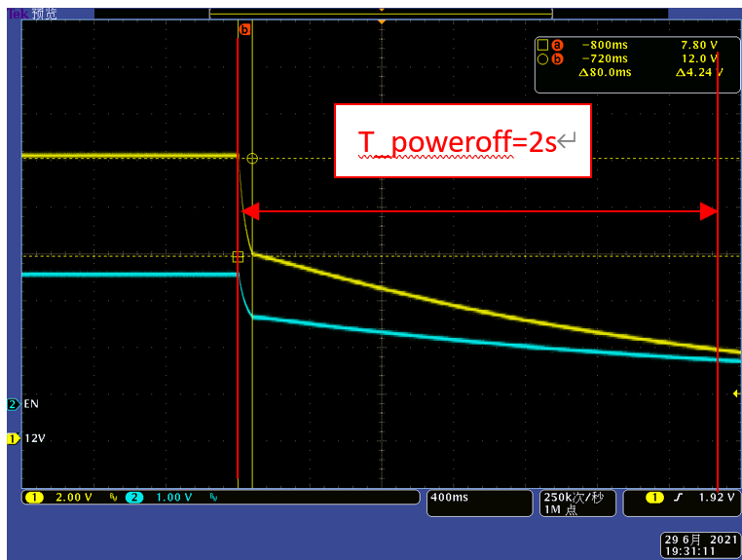Image resolution: width=742 pixels, height=560 pixels.
Task: Click the delta 80.0ms cursor readout
Action: click(606, 73)
